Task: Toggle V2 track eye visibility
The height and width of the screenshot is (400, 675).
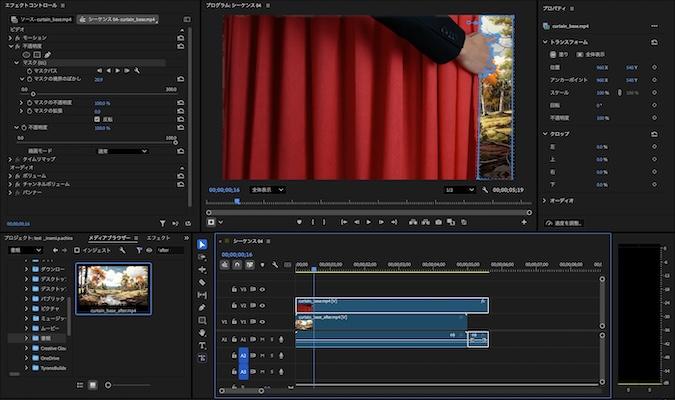Action: point(263,305)
